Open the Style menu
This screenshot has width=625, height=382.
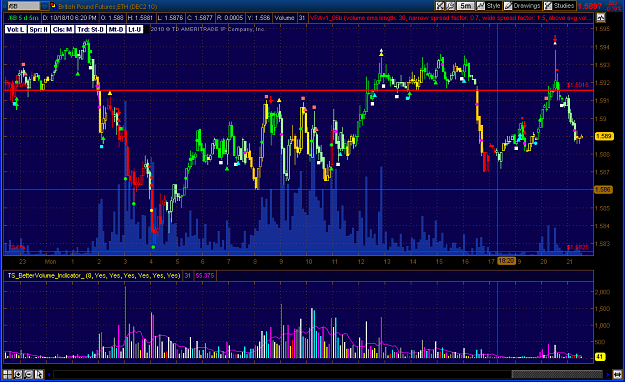[489, 6]
